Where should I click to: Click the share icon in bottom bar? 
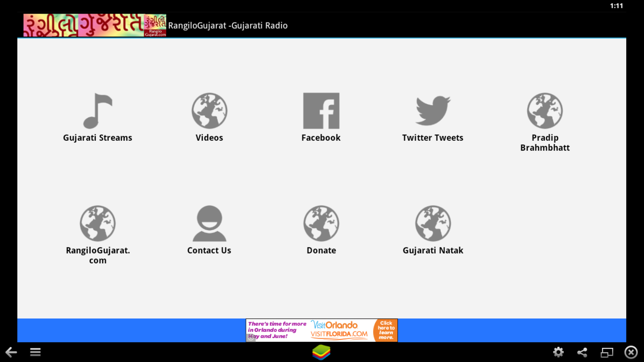(x=582, y=353)
